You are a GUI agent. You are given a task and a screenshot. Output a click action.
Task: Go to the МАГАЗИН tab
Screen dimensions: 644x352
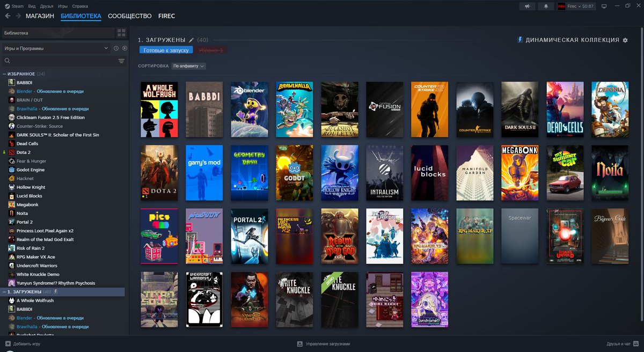tap(40, 16)
